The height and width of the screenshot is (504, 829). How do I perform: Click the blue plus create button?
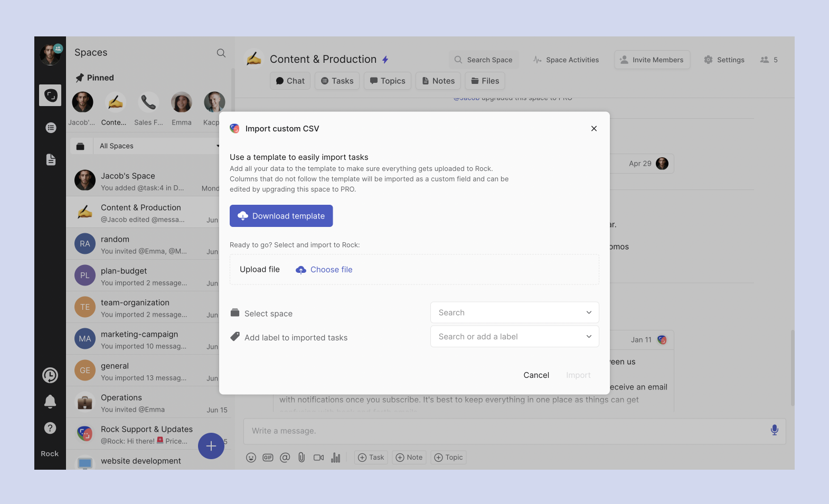pyautogui.click(x=211, y=446)
